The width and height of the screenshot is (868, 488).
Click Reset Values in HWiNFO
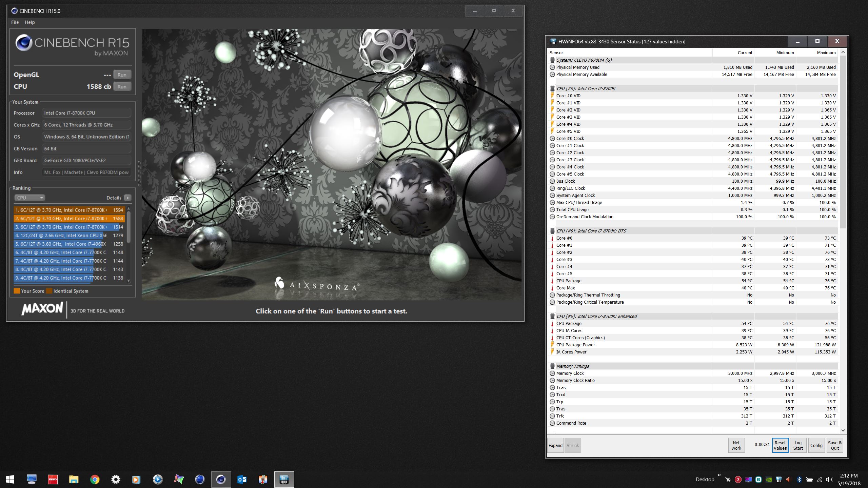(x=780, y=445)
